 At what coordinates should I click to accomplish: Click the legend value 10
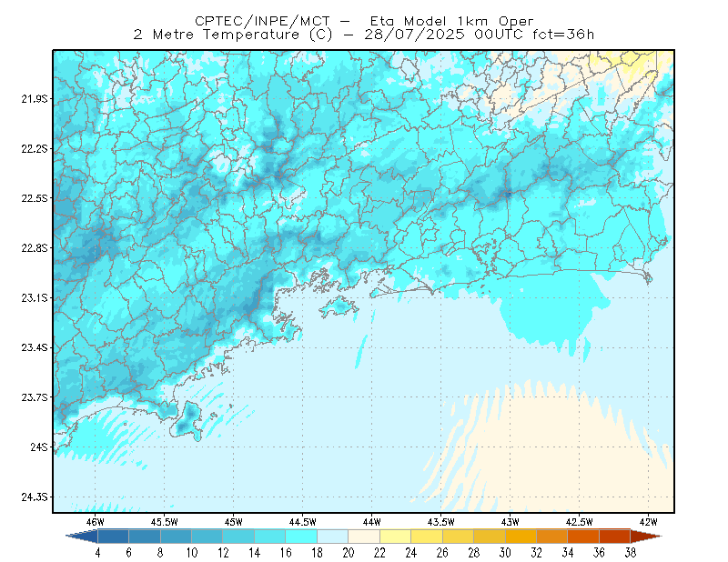[192, 553]
